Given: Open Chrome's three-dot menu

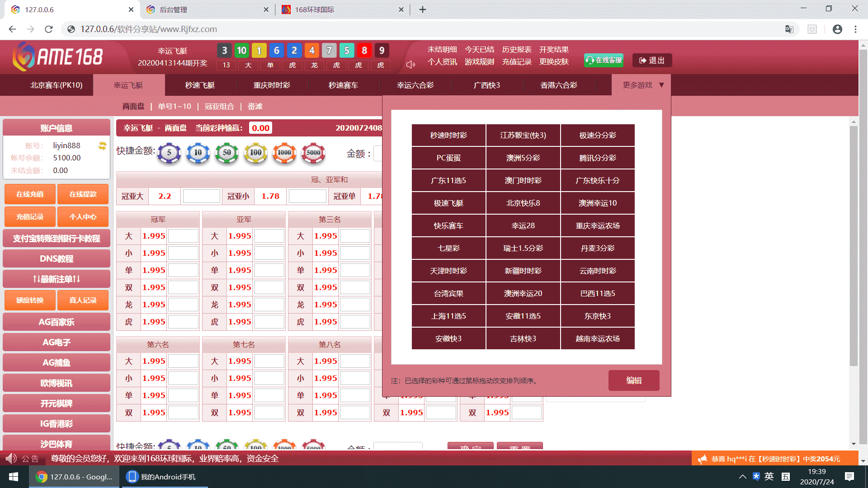Looking at the screenshot, I should 855,29.
